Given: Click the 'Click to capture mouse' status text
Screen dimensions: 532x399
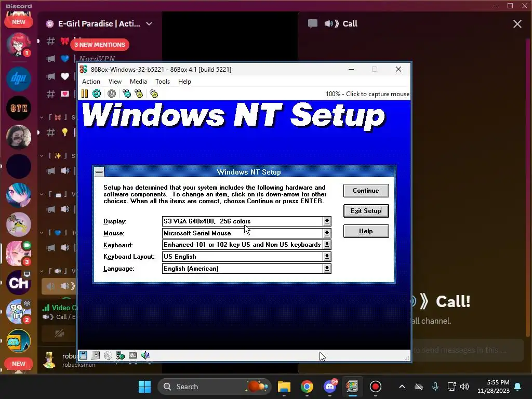Looking at the screenshot, I should 367,94.
